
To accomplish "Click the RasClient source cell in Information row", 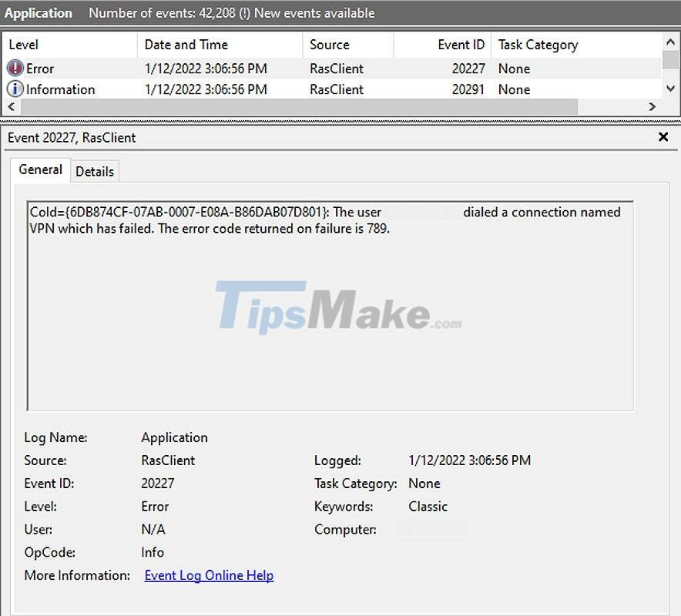I will click(x=337, y=89).
